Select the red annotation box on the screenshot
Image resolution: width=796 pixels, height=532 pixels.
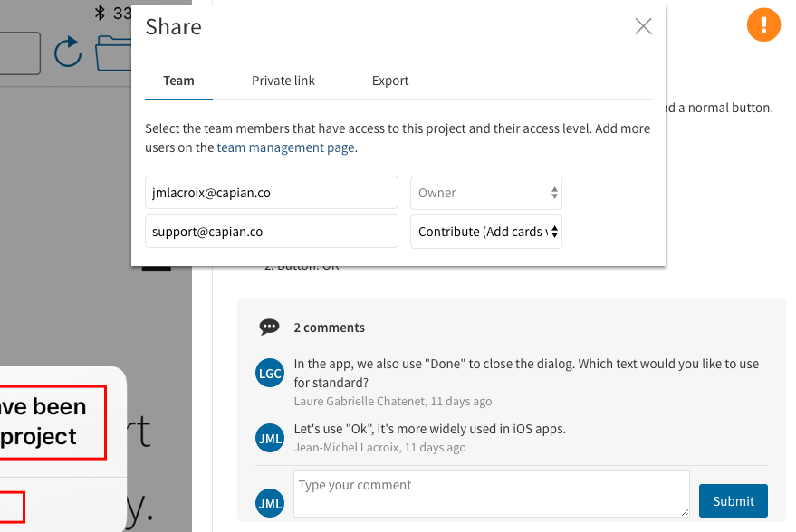[54, 423]
